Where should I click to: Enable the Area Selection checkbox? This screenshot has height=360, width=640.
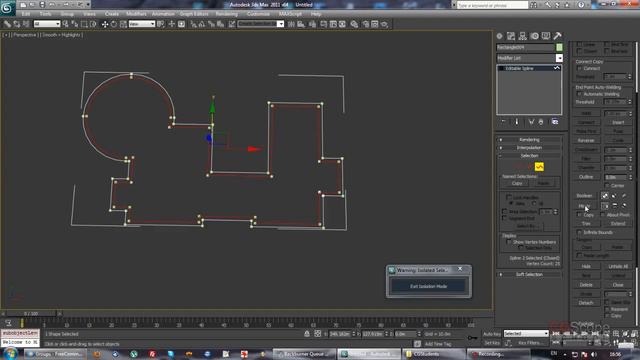[x=504, y=211]
